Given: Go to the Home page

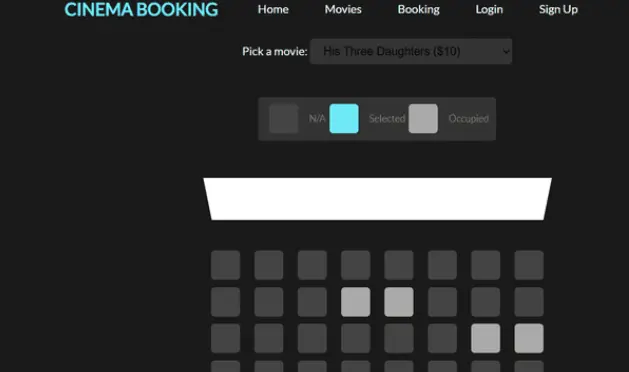Looking at the screenshot, I should 273,9.
